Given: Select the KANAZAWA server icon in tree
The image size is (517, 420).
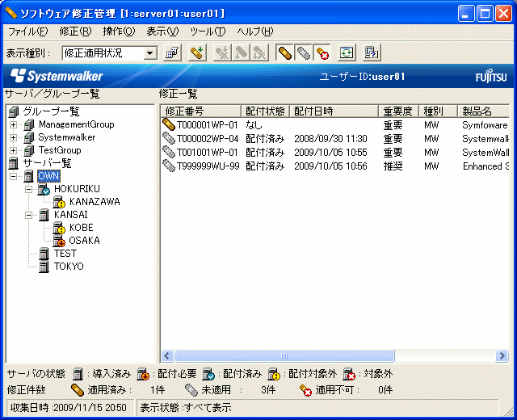Looking at the screenshot, I should [59, 202].
